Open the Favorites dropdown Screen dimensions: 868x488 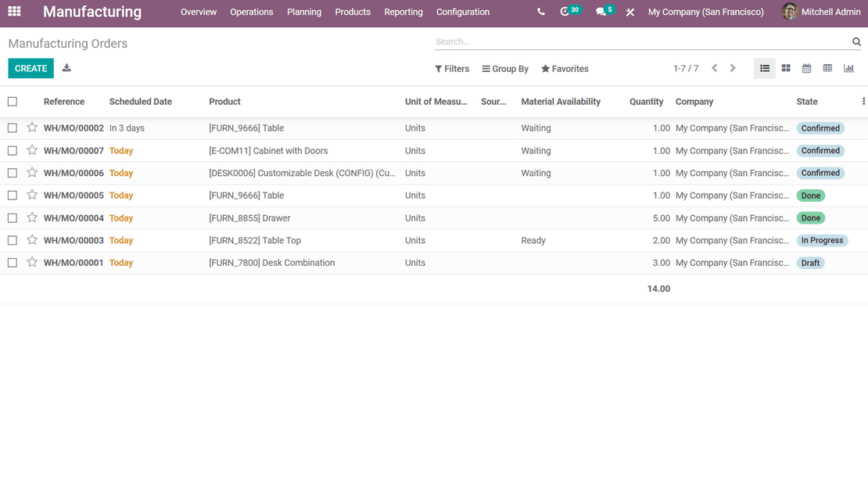coord(565,69)
